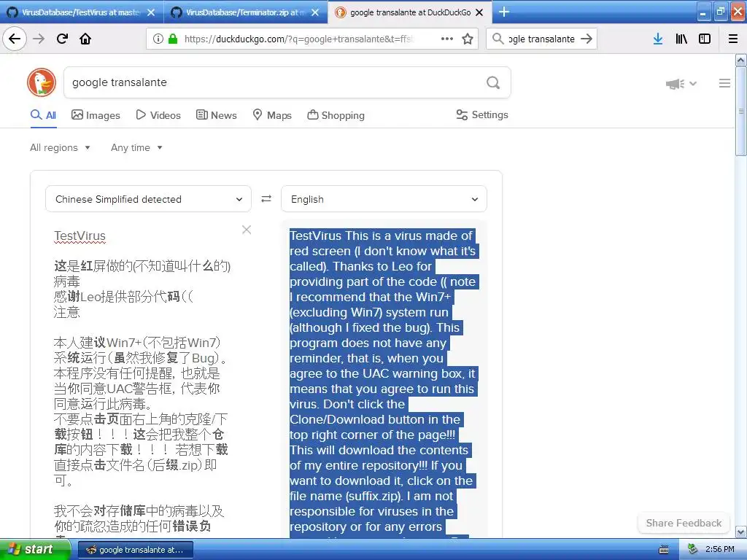Viewport: 747px width, 560px height.
Task: Close the Terminator.zip tab
Action: tap(315, 12)
